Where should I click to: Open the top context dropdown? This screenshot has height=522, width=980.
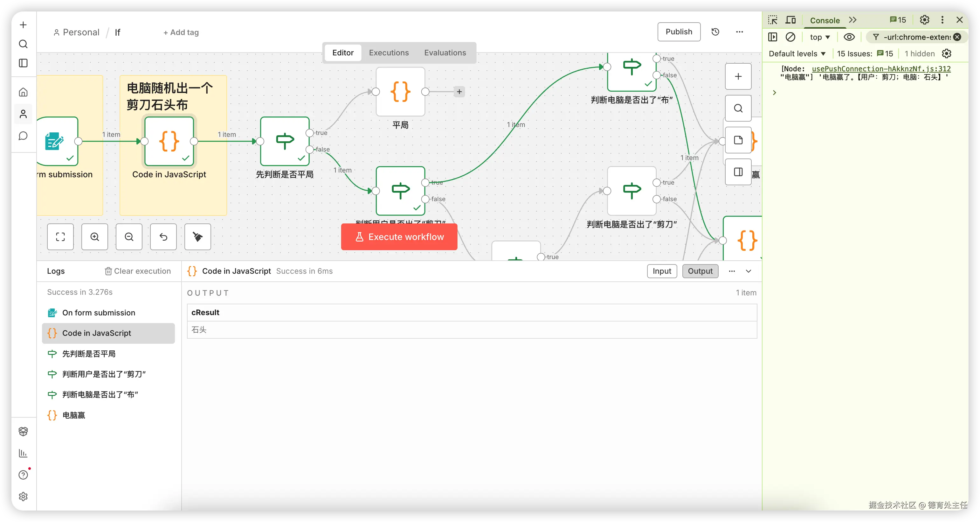tap(819, 37)
